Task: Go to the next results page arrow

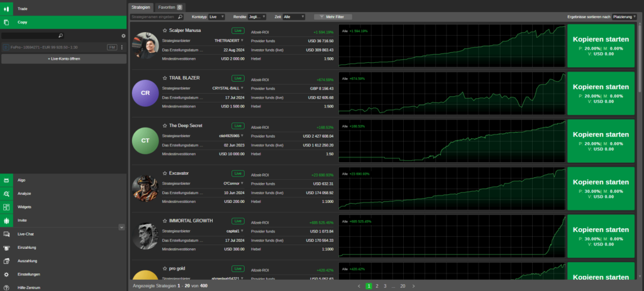Action: [414, 286]
